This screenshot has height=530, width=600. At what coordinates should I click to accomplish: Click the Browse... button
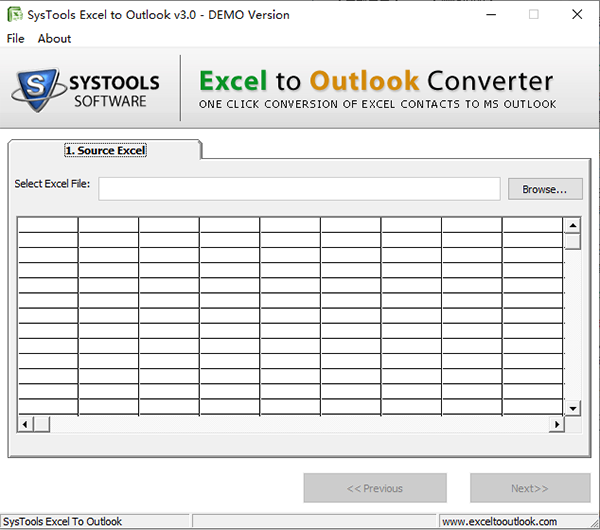click(x=545, y=189)
